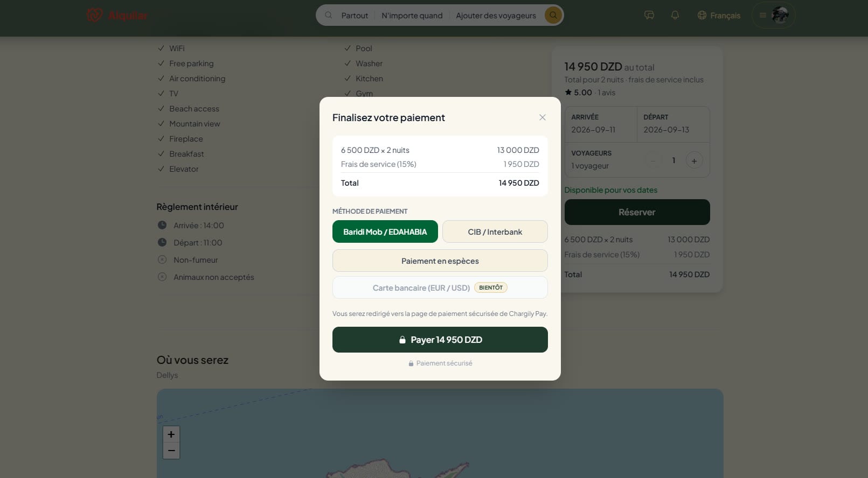This screenshot has height=478, width=868.
Task: Open the Départ date field
Action: pos(673,124)
